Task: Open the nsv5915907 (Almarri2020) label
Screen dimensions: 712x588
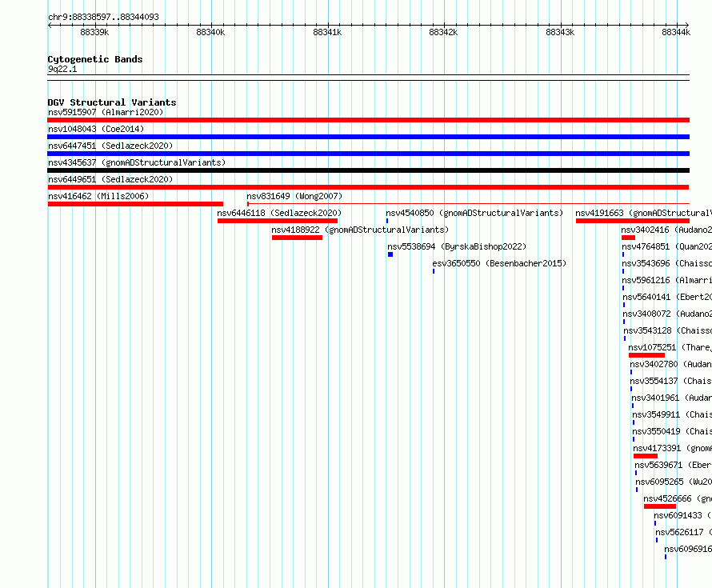Action: (x=106, y=112)
